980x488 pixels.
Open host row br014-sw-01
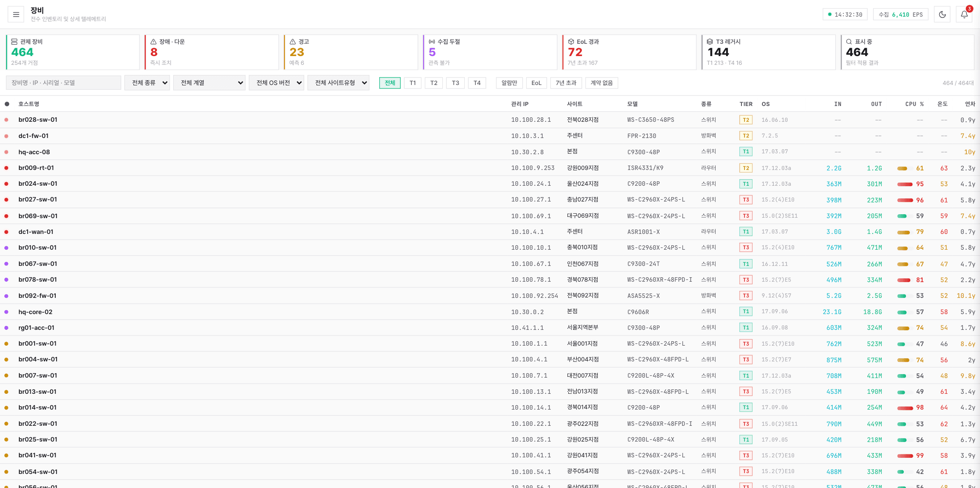[x=490, y=407]
